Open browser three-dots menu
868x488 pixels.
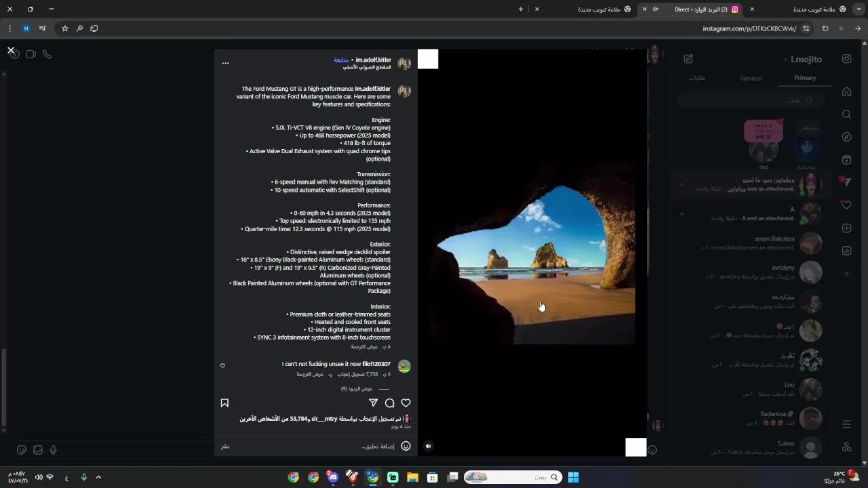9,28
